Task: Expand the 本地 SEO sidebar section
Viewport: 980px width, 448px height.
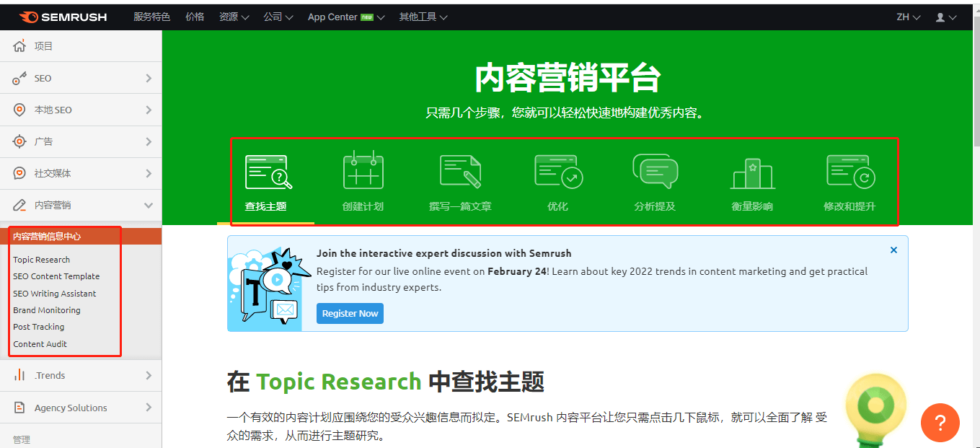Action: [149, 110]
